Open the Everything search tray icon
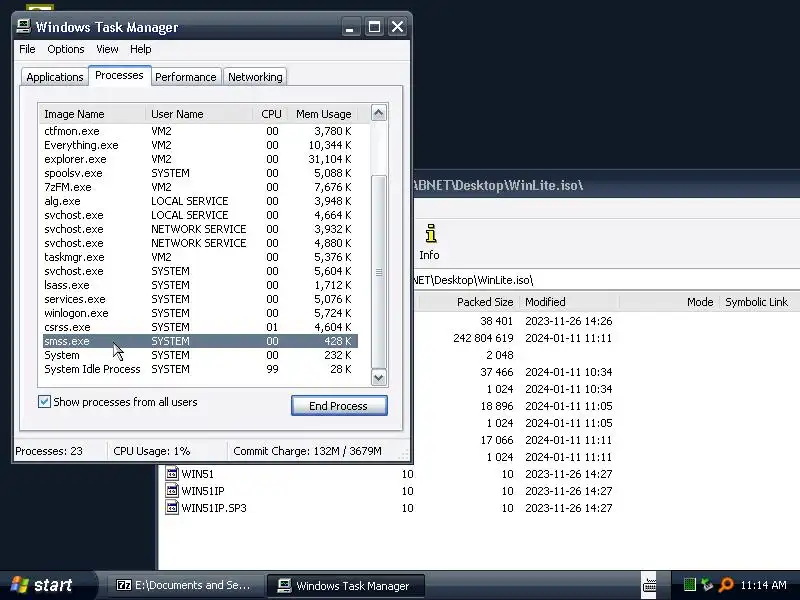This screenshot has width=800, height=600. tap(726, 585)
